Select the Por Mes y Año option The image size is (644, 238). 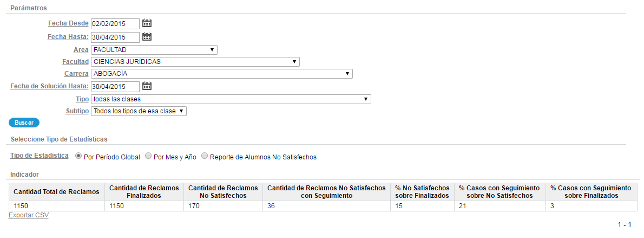[149, 157]
